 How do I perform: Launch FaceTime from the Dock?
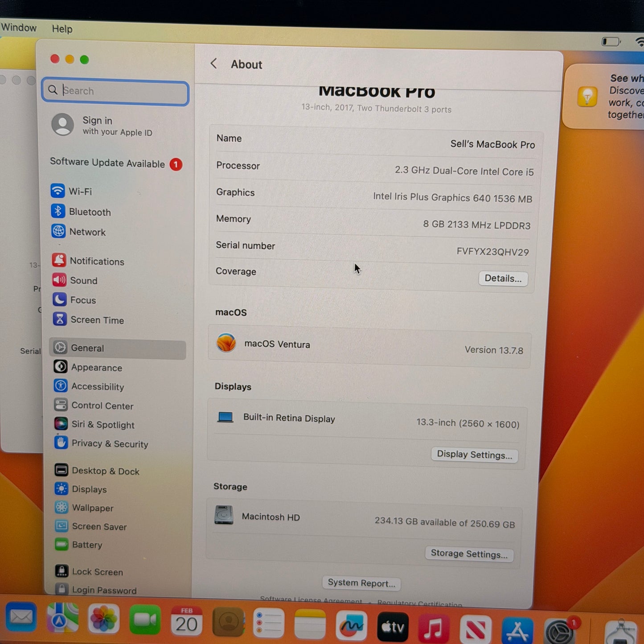[145, 620]
